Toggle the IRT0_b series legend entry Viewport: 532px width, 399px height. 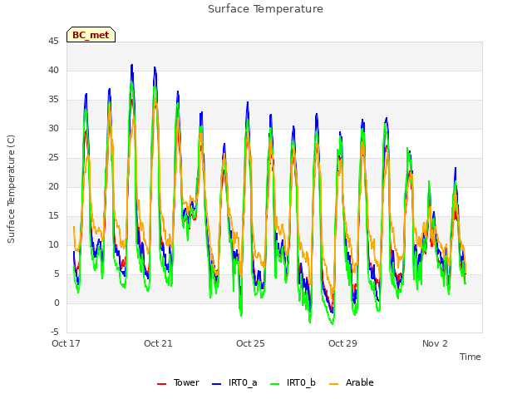click(x=293, y=382)
